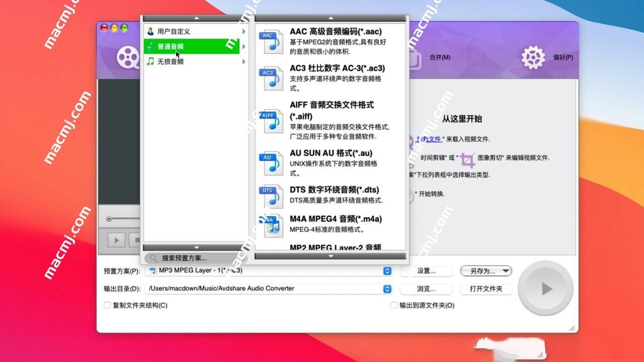Select the M4A format file icon
This screenshot has width=644, height=362.
click(271, 225)
